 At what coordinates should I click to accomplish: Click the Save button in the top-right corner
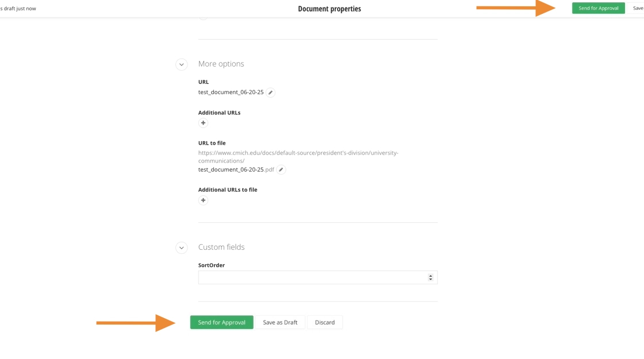[x=638, y=8]
